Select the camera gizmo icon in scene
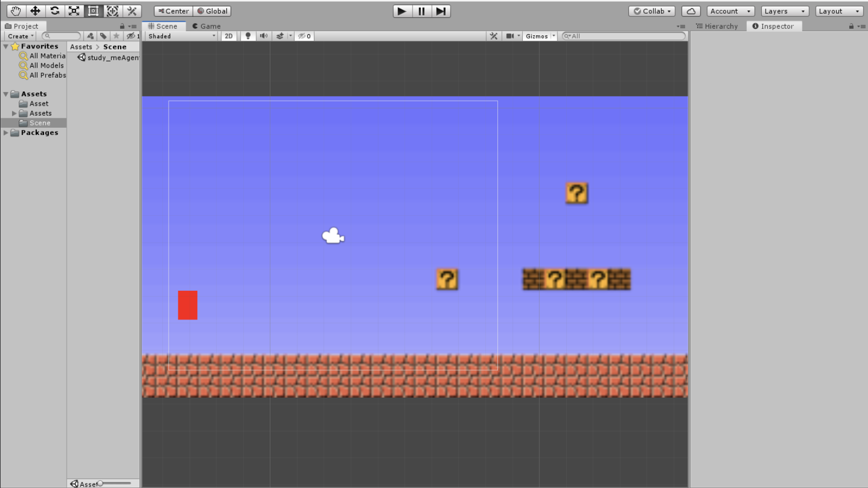Viewport: 868px width, 488px height. click(333, 236)
